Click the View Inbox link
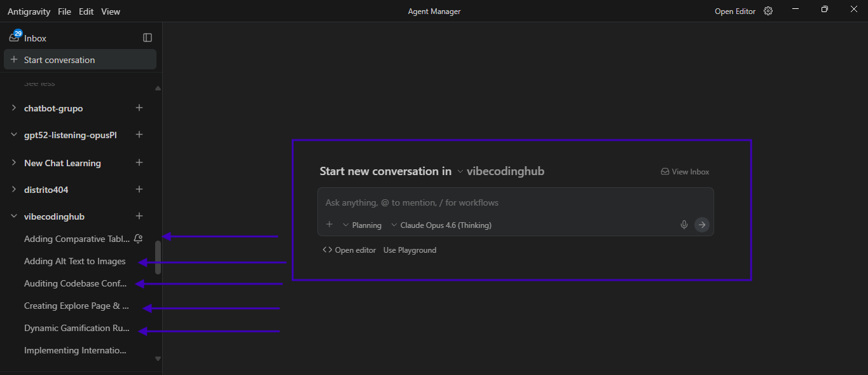The width and height of the screenshot is (868, 375). click(685, 172)
